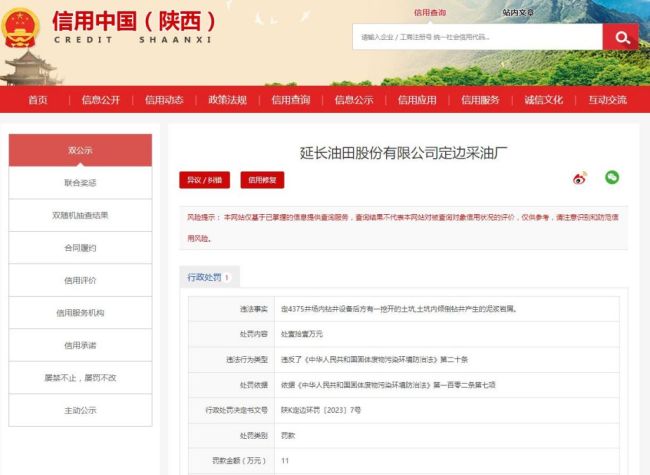Open 诚信文化 navigation item
Viewport: 650px width, 475px height.
click(543, 100)
